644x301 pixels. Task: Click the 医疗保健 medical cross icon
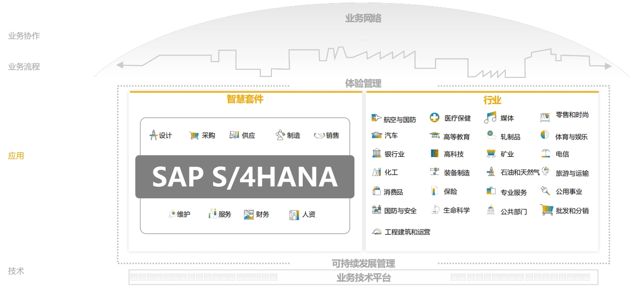click(x=434, y=118)
